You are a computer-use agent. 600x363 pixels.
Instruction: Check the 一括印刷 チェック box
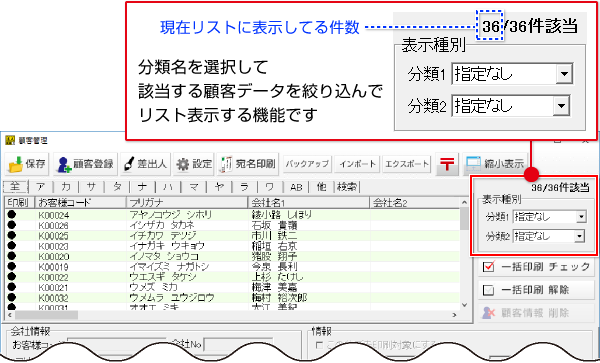tap(488, 267)
